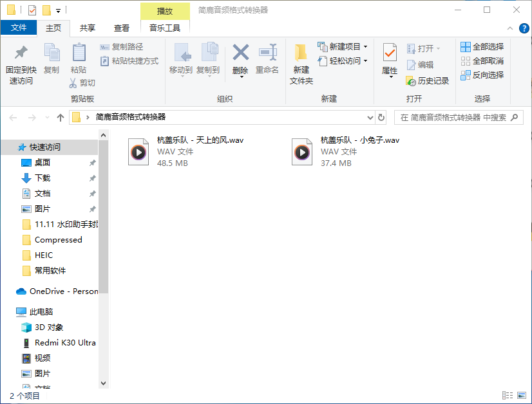Open the 播放 music tools tab
Image resolution: width=532 pixels, height=404 pixels.
click(164, 11)
